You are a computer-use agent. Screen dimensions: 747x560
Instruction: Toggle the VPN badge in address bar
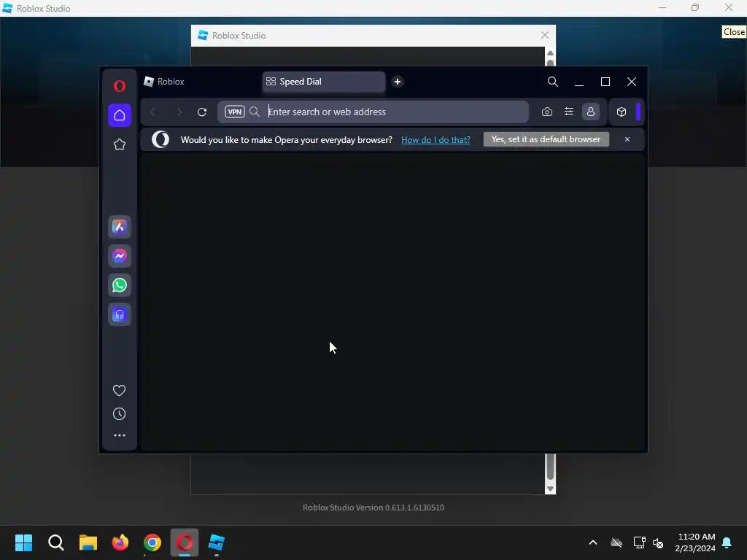point(234,112)
